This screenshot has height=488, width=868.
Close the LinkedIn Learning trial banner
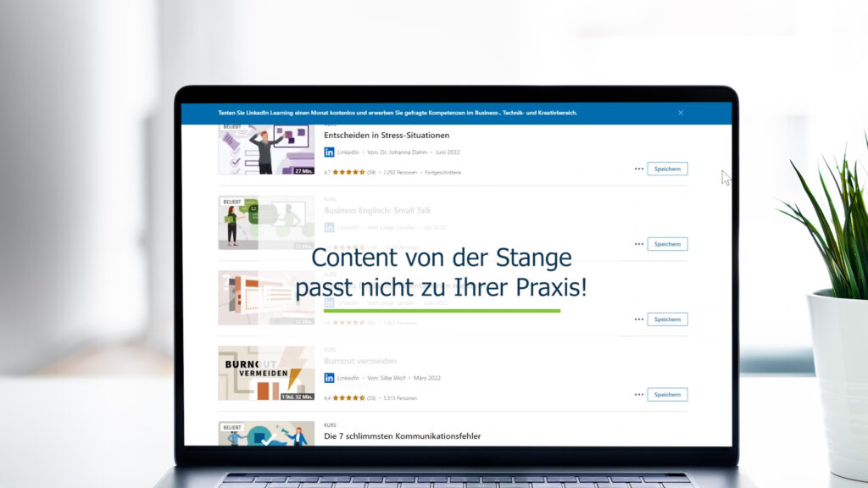point(681,113)
